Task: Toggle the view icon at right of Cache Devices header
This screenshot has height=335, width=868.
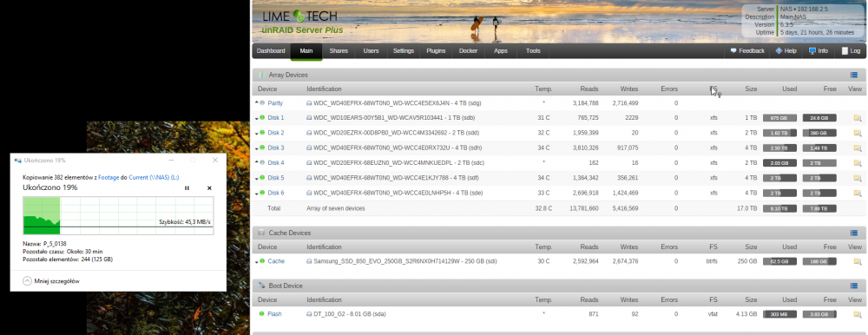Action: pyautogui.click(x=853, y=233)
